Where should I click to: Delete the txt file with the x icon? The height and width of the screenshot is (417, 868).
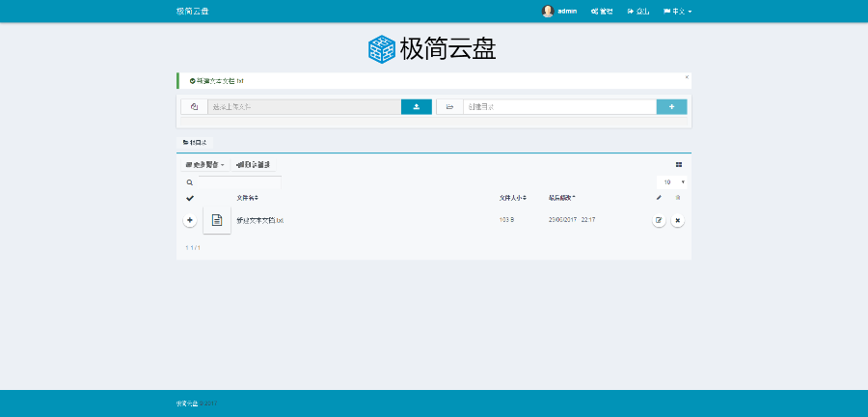[677, 220]
